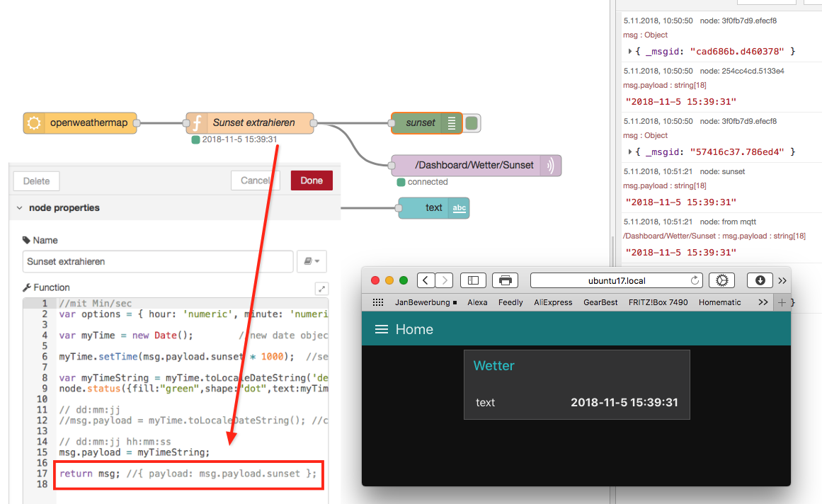The width and height of the screenshot is (822, 504).
Task: Click the connected status under mqtt node
Action: click(428, 182)
